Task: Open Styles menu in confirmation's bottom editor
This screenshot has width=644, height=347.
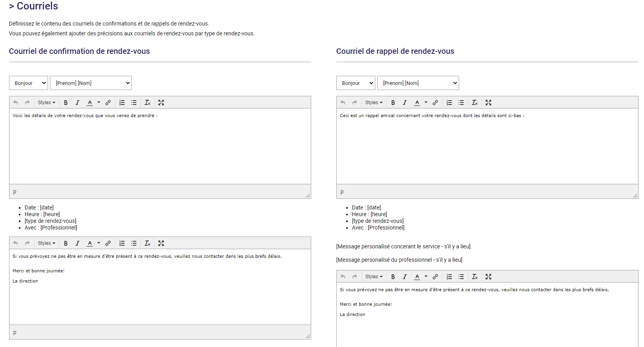Action: [x=46, y=243]
